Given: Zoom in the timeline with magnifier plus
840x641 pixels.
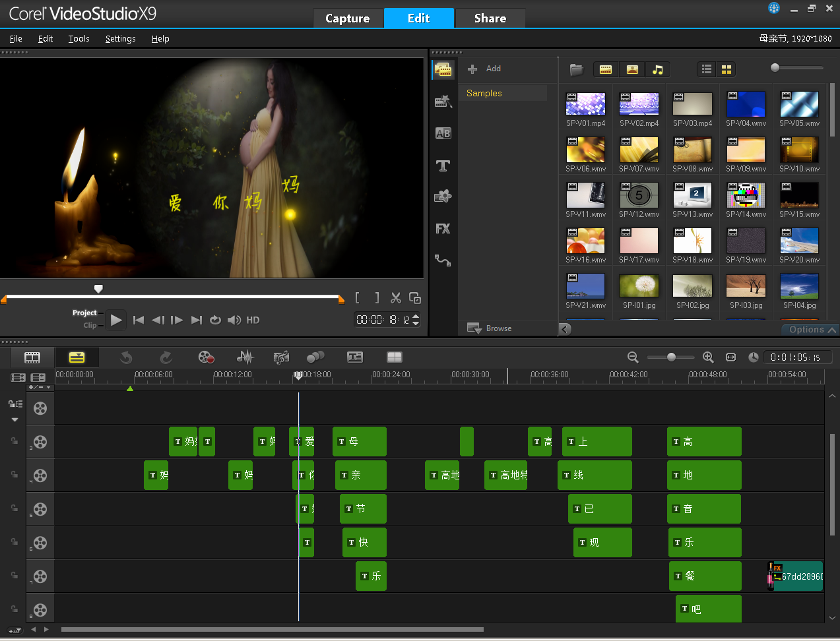Looking at the screenshot, I should tap(708, 357).
